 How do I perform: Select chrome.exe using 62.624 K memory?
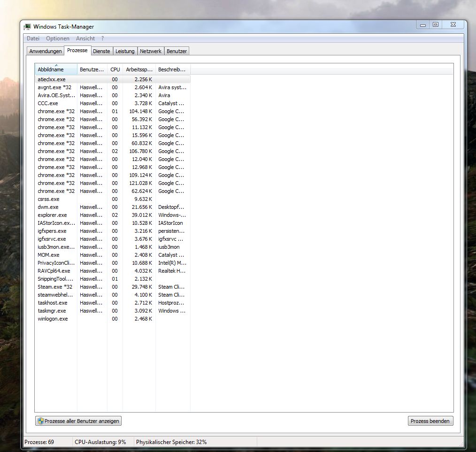113,191
